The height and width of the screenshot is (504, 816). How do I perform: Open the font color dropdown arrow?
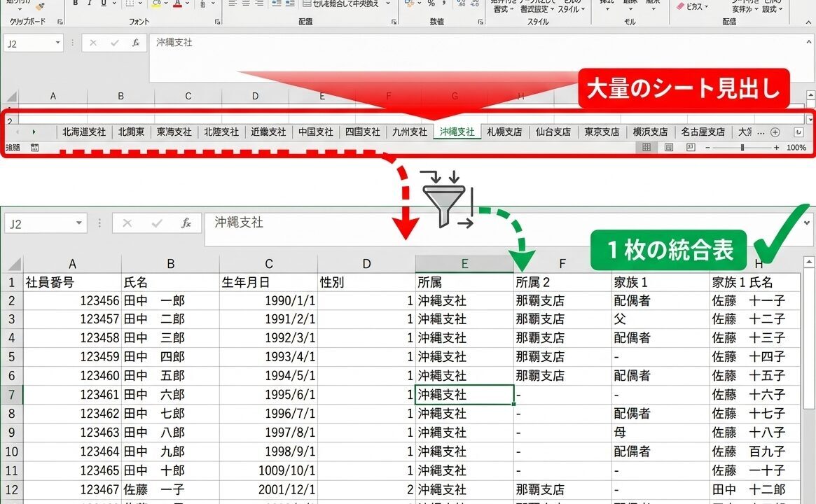tap(188, 4)
